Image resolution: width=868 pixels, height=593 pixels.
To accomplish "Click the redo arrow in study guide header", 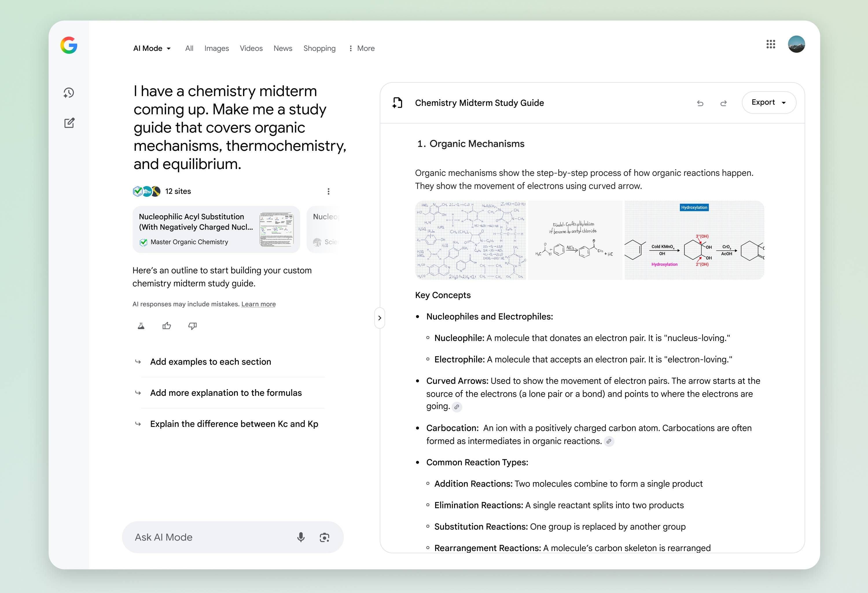I will (x=723, y=103).
